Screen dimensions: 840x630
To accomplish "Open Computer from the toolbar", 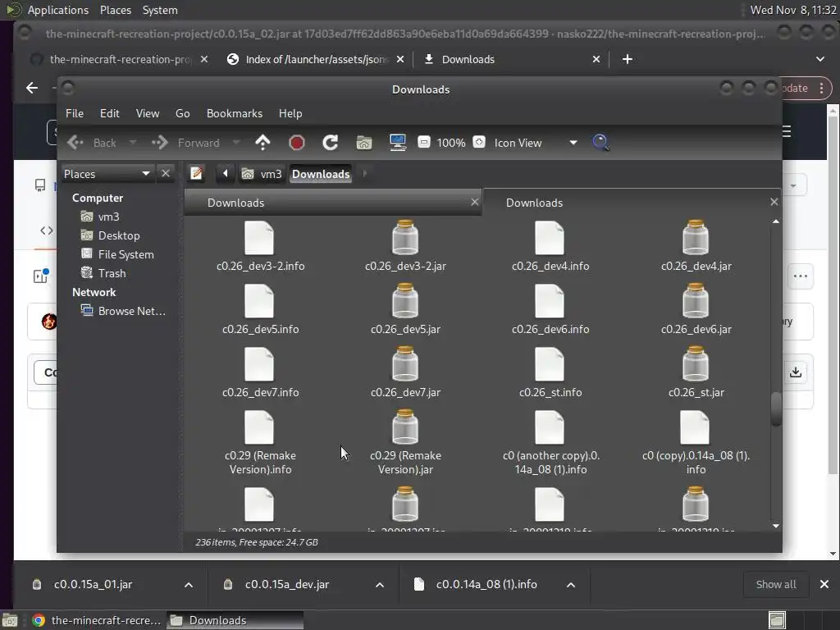I will [398, 143].
